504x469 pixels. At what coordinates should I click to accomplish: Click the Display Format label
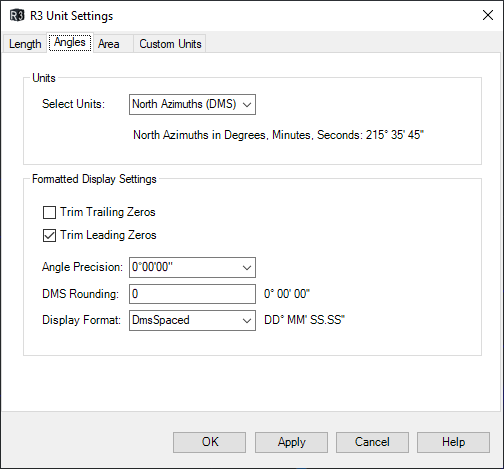(x=81, y=320)
